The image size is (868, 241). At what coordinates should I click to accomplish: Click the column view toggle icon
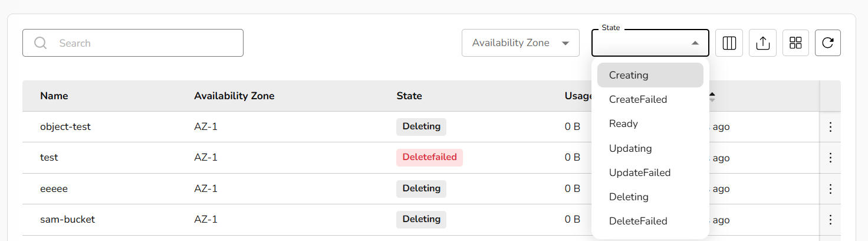729,43
